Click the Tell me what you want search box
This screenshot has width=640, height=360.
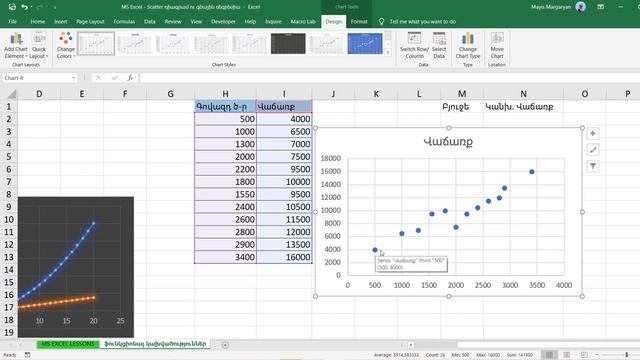click(422, 22)
